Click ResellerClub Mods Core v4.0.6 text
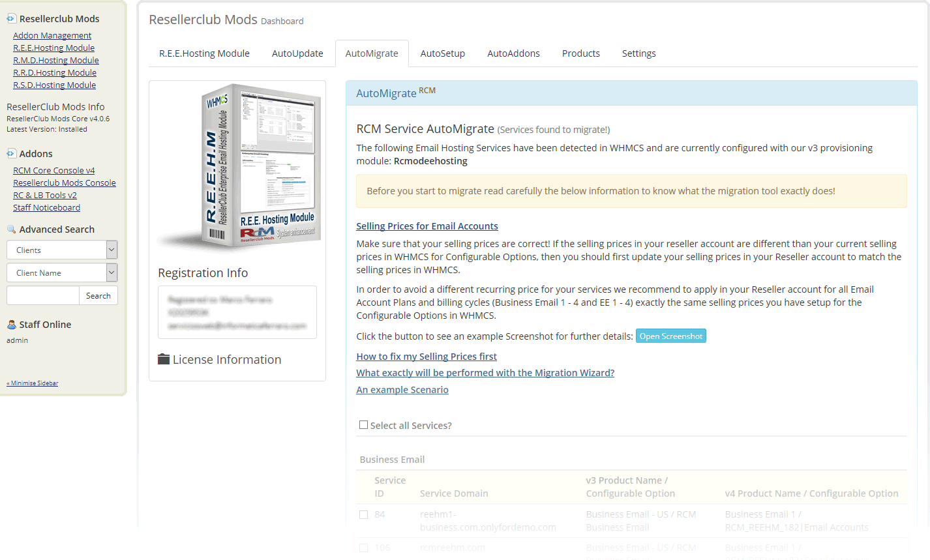 pos(58,119)
